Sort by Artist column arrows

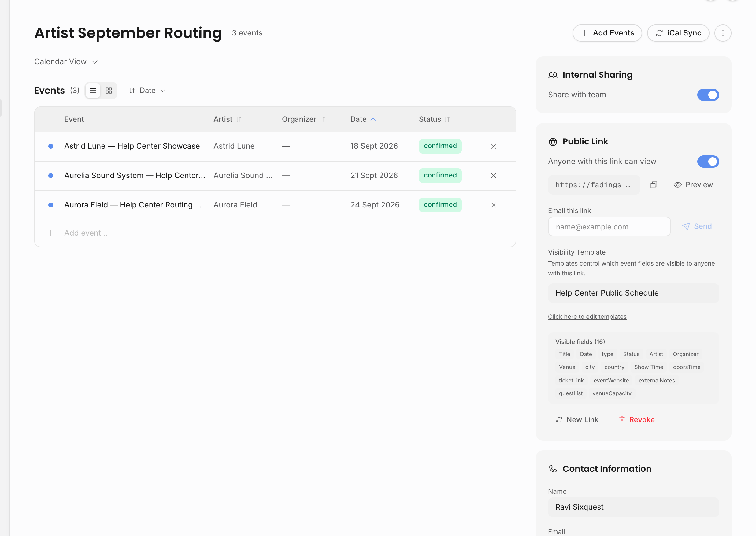[x=239, y=120]
